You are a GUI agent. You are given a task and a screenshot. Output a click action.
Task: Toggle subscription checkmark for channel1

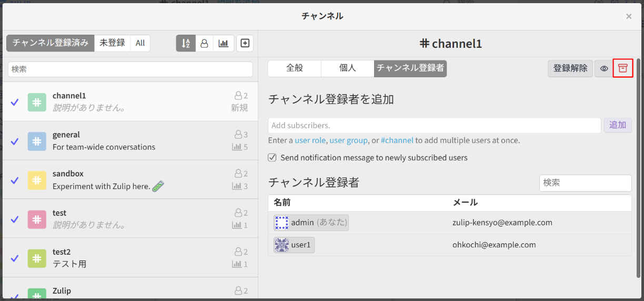[x=15, y=102]
